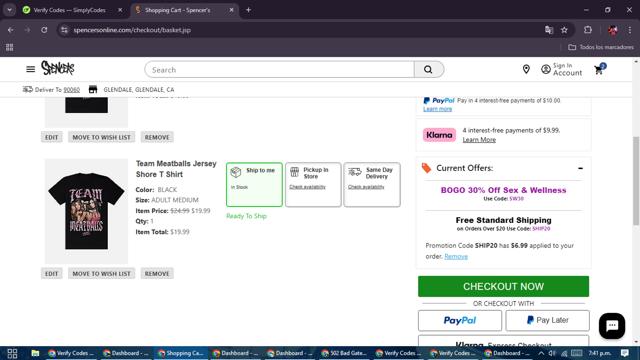Open Klarna Learn More link
The width and height of the screenshot is (640, 360).
click(479, 140)
